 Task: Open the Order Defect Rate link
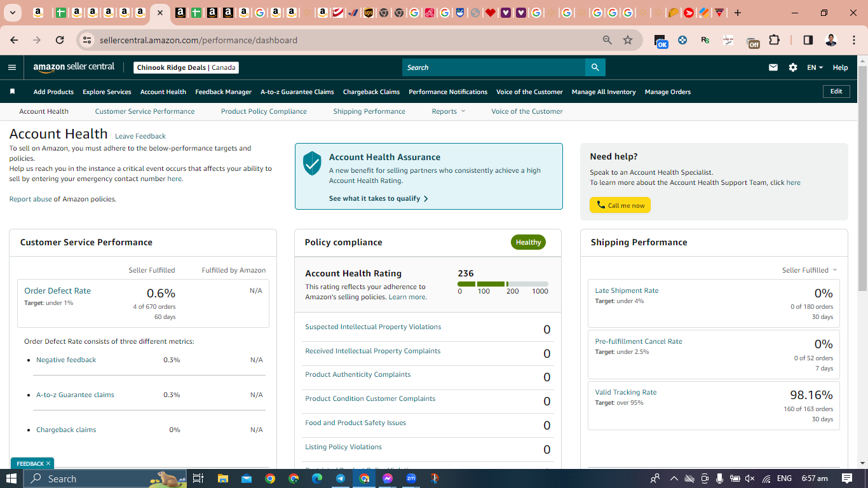[x=57, y=290]
